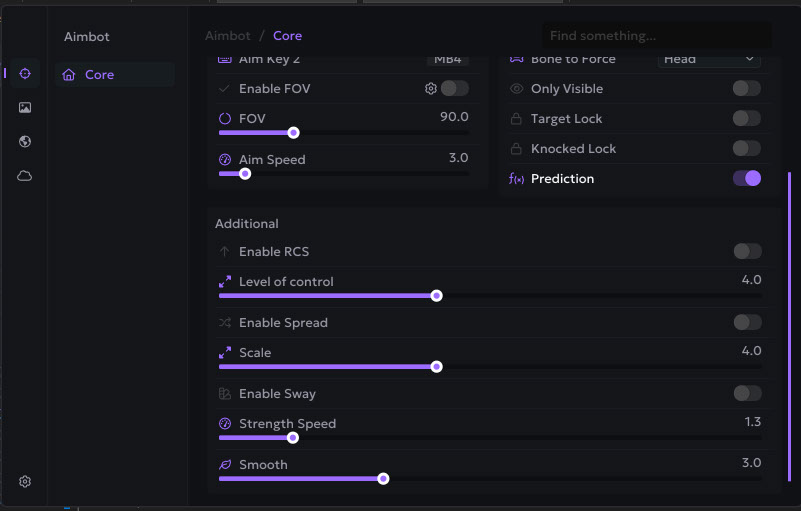
Task: Click the function icon beside Prediction
Action: point(517,179)
